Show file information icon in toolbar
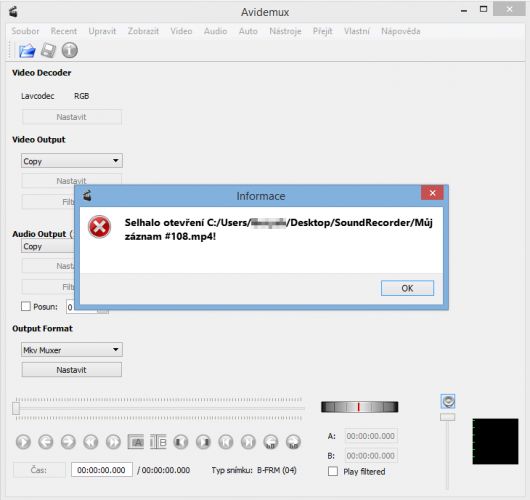Viewport: 530px width, 500px height. point(70,51)
